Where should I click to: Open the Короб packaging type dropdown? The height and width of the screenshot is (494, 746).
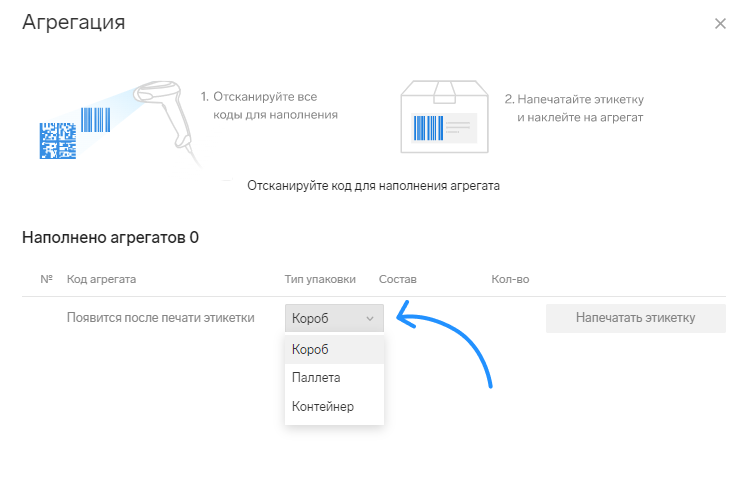334,318
